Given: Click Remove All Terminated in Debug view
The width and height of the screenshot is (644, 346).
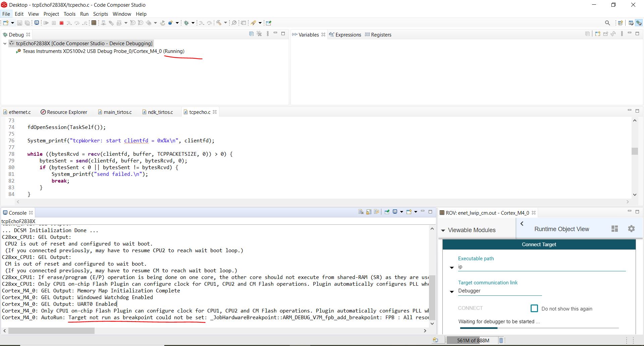Looking at the screenshot, I should (x=259, y=34).
